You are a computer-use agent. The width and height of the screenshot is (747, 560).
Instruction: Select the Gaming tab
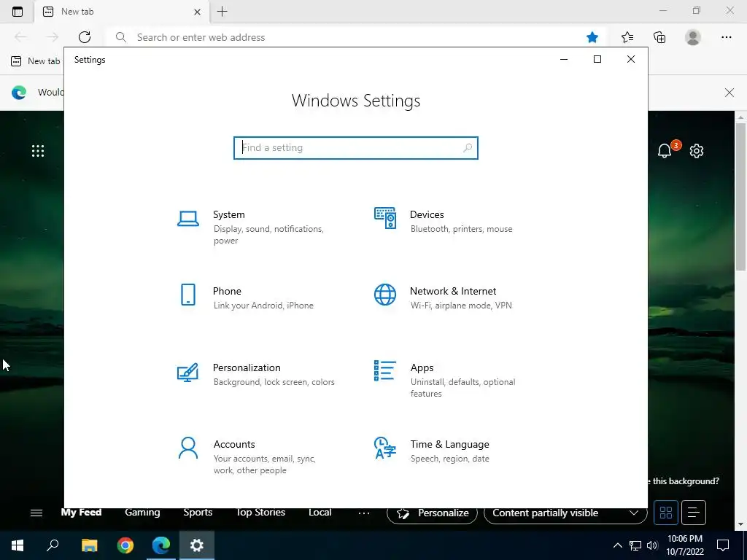point(142,513)
